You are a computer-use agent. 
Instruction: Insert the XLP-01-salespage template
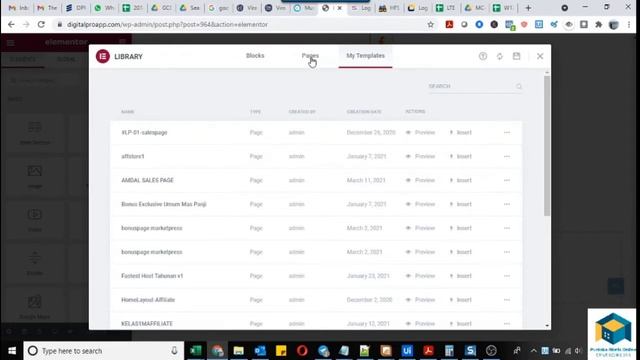[x=460, y=132]
